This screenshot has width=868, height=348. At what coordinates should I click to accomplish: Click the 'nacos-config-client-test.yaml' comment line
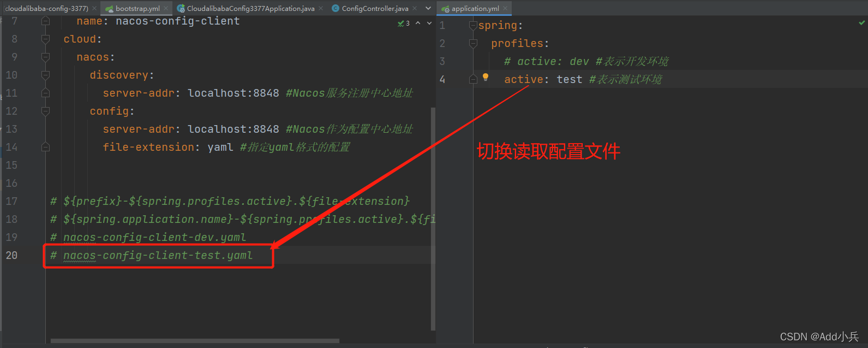152,255
